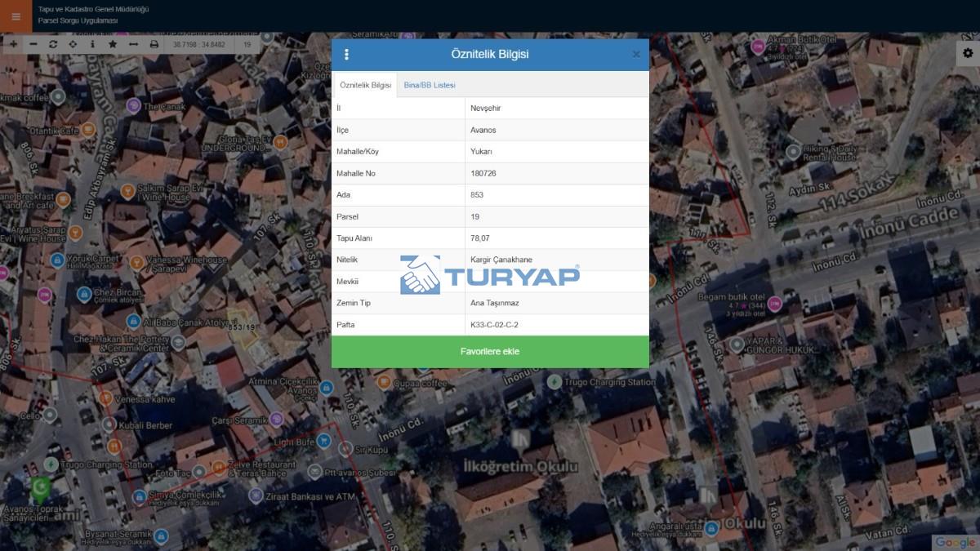This screenshot has height=551, width=980.
Task: Zoom in with the plus tool
Action: (x=13, y=44)
